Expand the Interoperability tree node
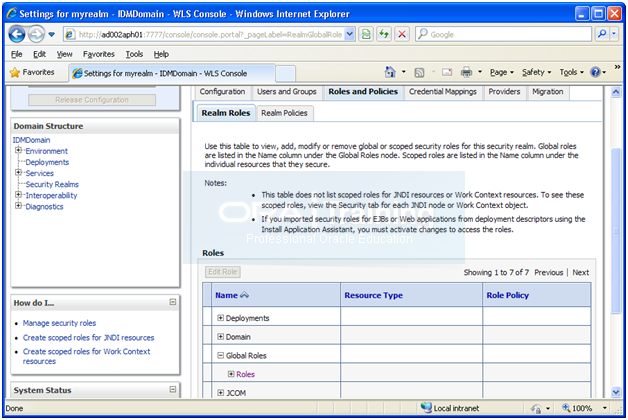628x420 pixels. pyautogui.click(x=18, y=195)
